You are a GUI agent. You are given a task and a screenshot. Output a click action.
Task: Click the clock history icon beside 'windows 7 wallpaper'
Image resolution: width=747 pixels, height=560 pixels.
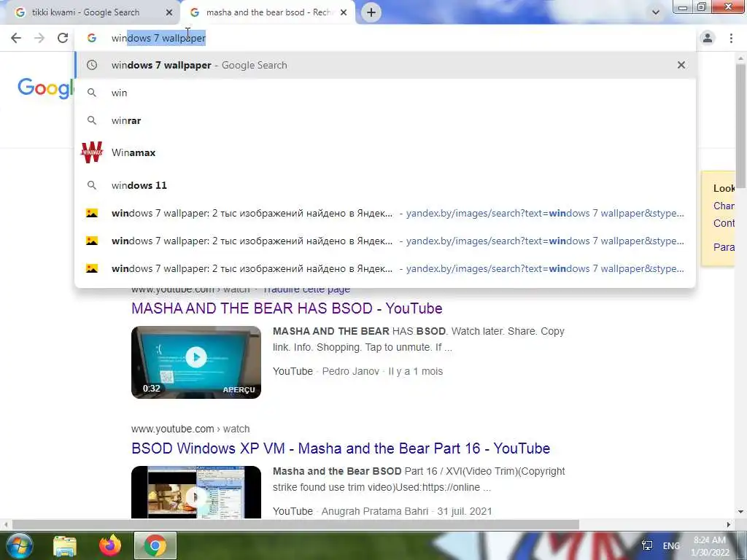point(91,65)
